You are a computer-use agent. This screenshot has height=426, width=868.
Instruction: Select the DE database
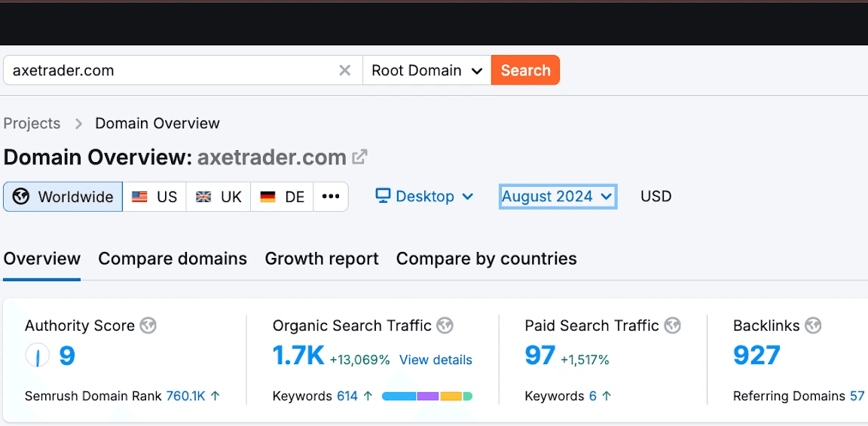(283, 197)
